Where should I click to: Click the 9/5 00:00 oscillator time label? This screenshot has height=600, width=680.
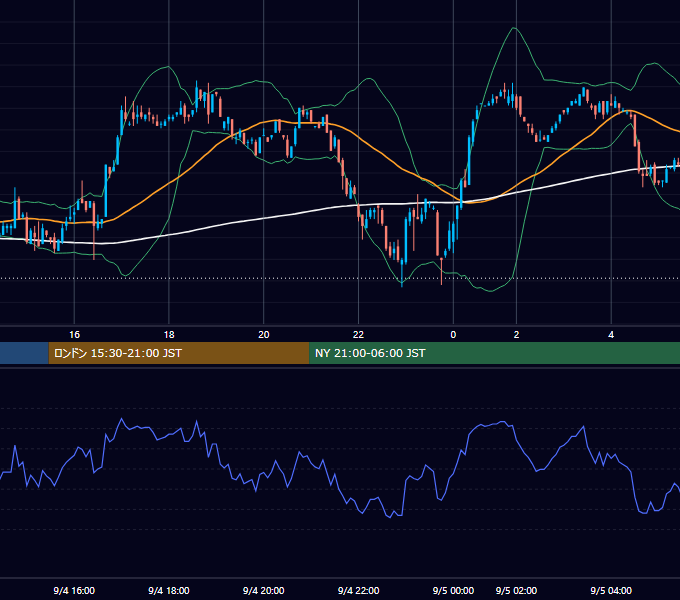[x=453, y=590]
